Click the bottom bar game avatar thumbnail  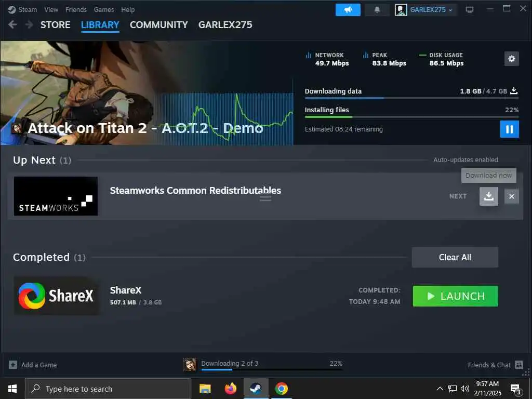(189, 364)
